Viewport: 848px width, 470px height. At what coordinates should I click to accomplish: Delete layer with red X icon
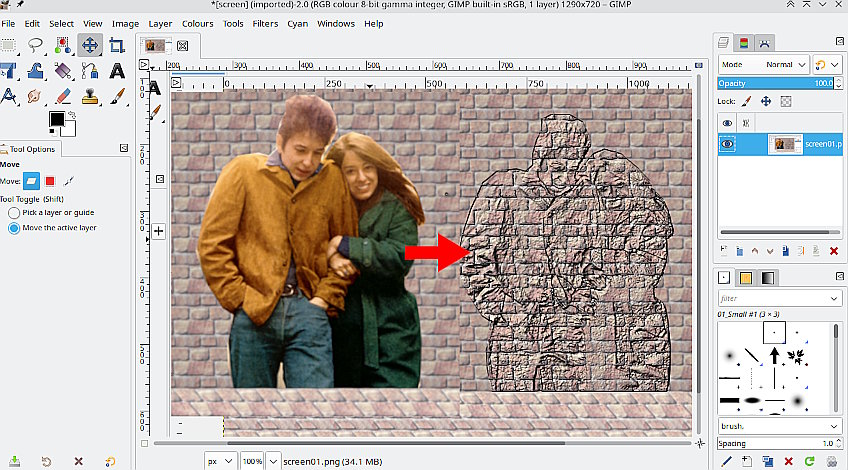(x=832, y=250)
